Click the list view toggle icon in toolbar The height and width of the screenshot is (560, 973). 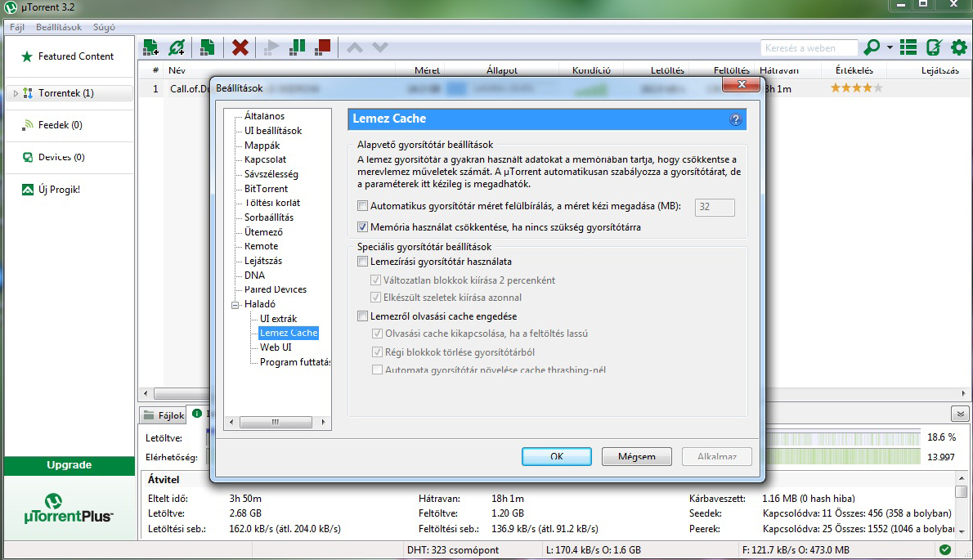[x=908, y=47]
